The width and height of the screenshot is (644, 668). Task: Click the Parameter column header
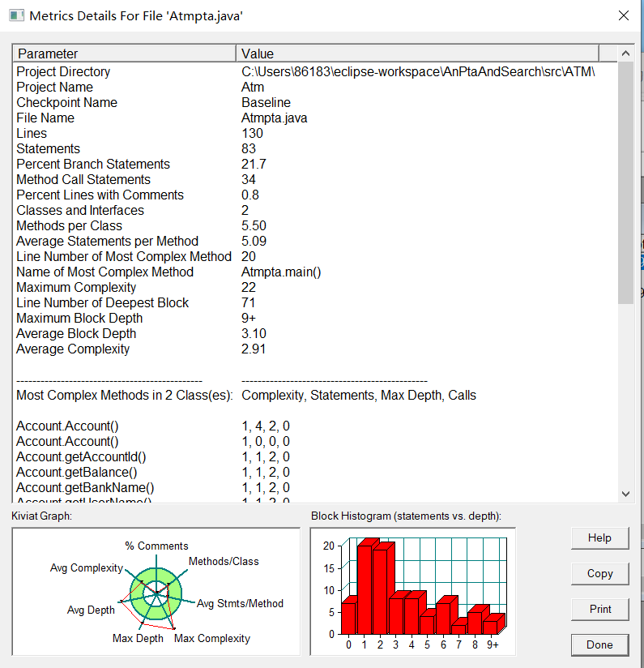pos(125,54)
